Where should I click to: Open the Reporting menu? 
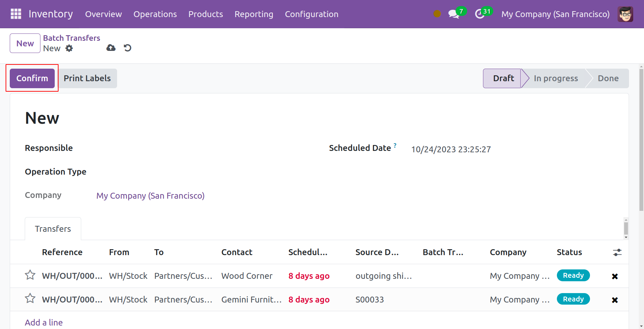(254, 14)
